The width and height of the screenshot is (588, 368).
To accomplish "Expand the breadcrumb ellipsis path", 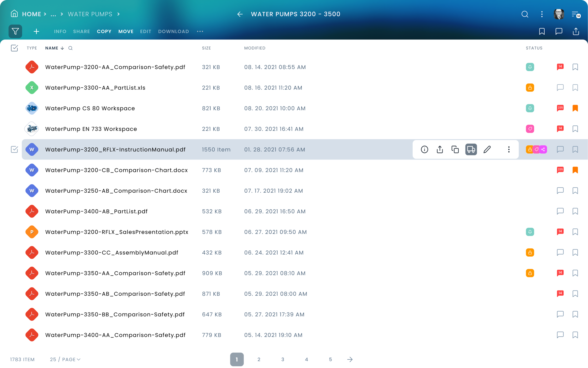I will pos(53,14).
